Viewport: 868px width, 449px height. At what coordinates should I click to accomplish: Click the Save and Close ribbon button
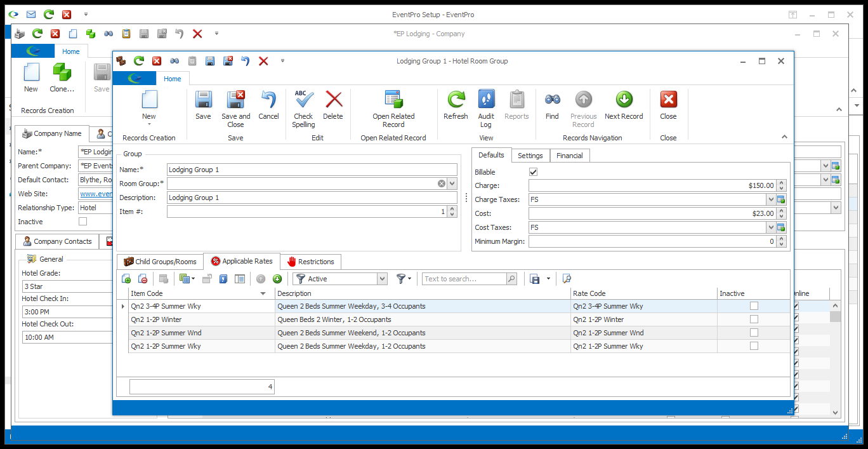tap(235, 109)
